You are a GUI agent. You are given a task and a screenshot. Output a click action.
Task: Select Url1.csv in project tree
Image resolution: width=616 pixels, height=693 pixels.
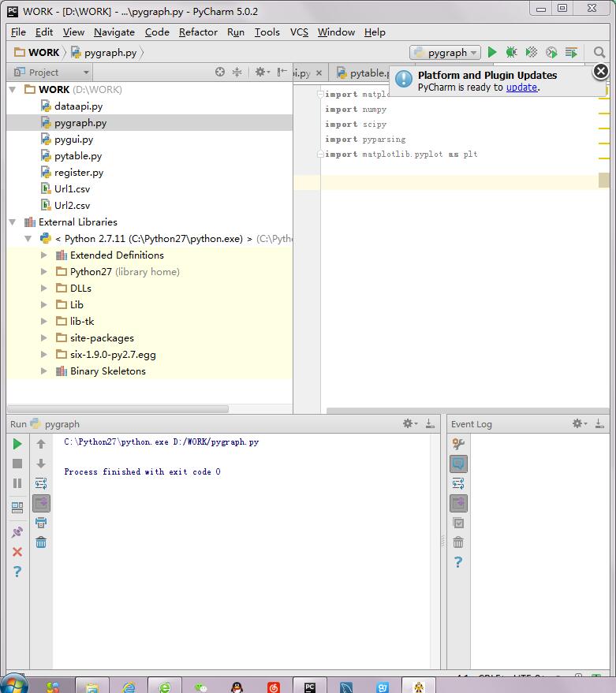coord(72,188)
